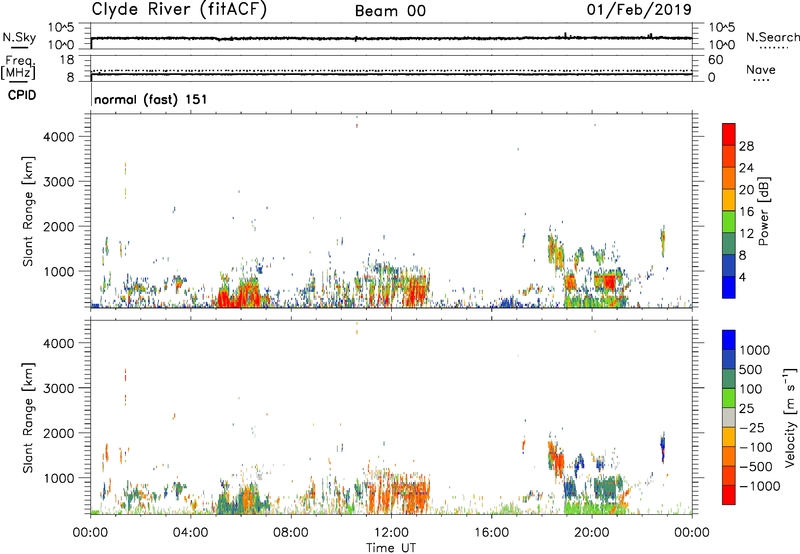Click the dotted Nave line in frequency panel
The width and height of the screenshot is (800, 554).
pyautogui.click(x=391, y=70)
